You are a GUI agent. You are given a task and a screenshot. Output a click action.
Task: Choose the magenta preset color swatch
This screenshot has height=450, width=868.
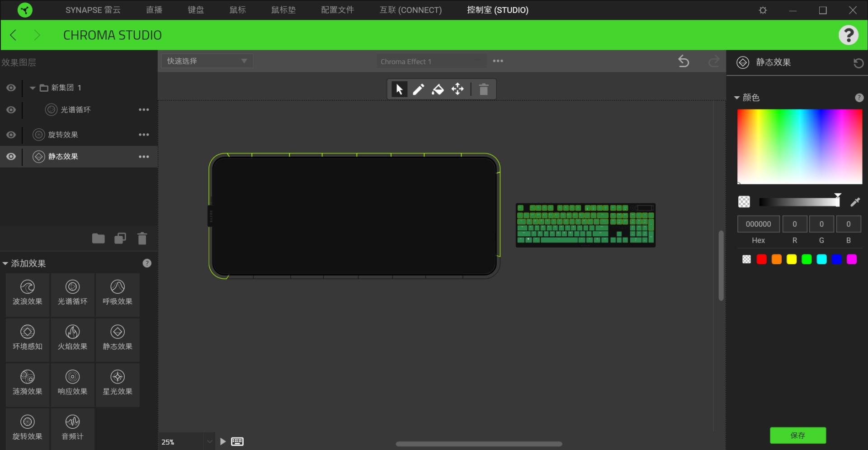pyautogui.click(x=852, y=259)
